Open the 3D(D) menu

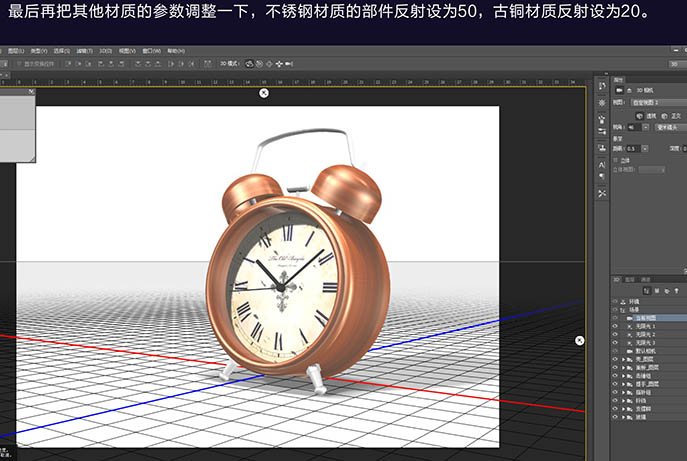pyautogui.click(x=106, y=51)
